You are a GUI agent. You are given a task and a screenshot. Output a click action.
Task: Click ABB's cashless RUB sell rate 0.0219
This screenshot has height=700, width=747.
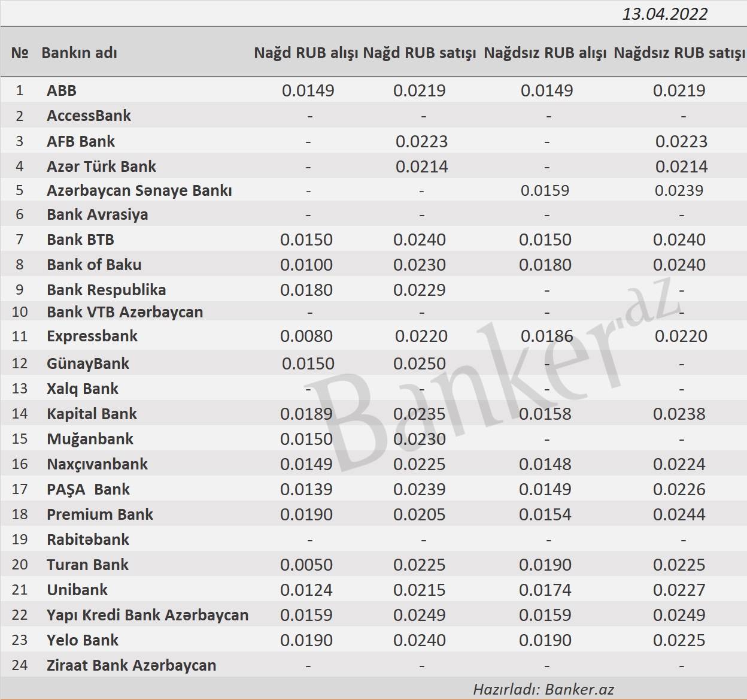coord(679,90)
